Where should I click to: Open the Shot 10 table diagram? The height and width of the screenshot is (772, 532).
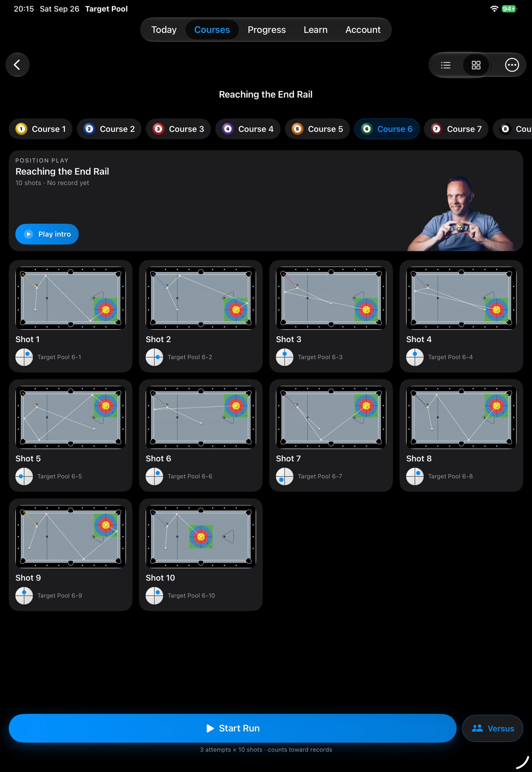pos(201,536)
